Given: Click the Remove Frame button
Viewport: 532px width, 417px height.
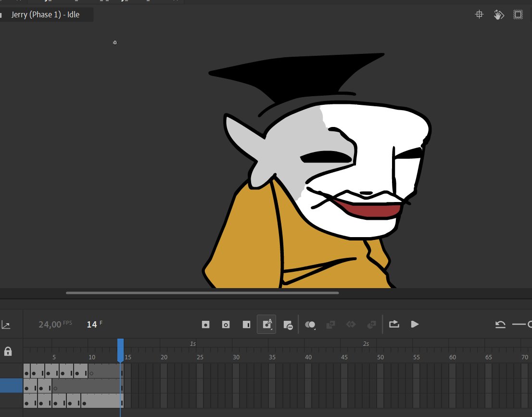Looking at the screenshot, I should point(288,325).
